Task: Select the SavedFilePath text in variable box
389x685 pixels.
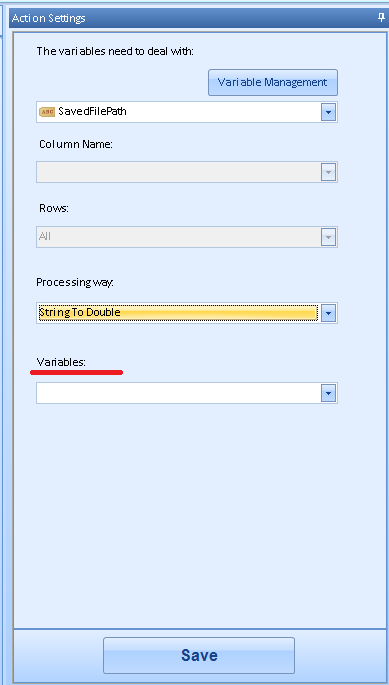Action: tap(92, 111)
